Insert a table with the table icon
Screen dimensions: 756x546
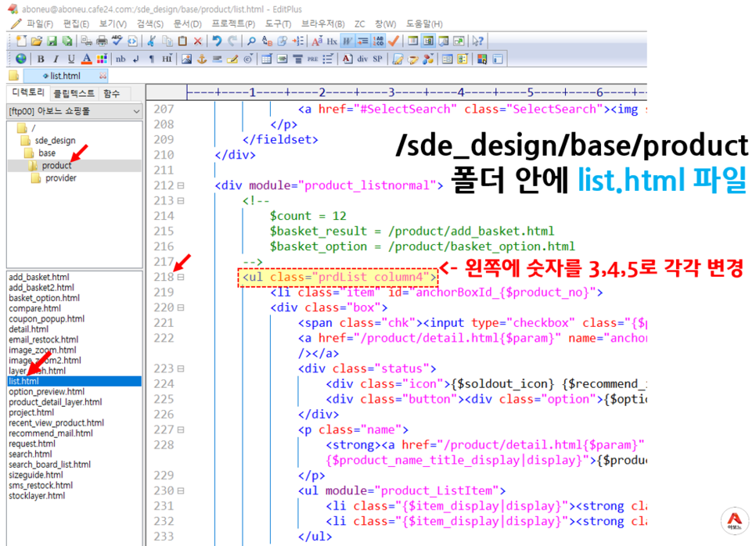[267, 59]
